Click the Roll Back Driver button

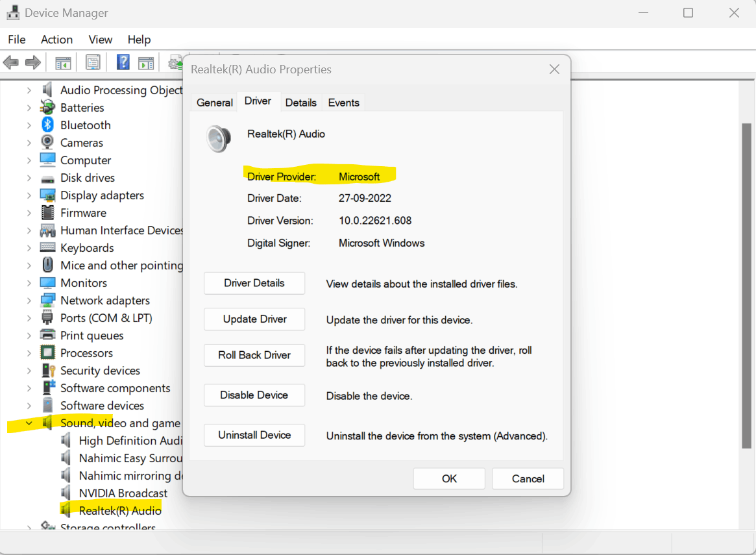pyautogui.click(x=254, y=355)
